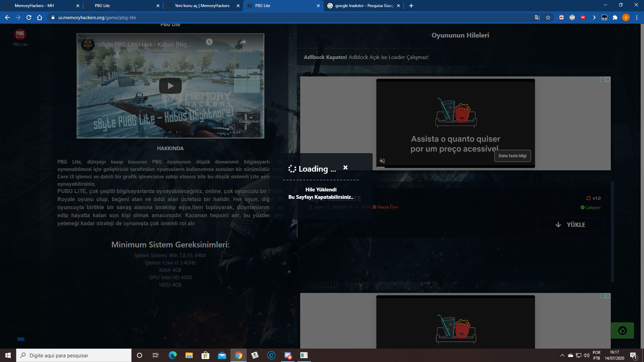The image size is (644, 362).
Task: Open a new browser tab
Action: (x=411, y=6)
